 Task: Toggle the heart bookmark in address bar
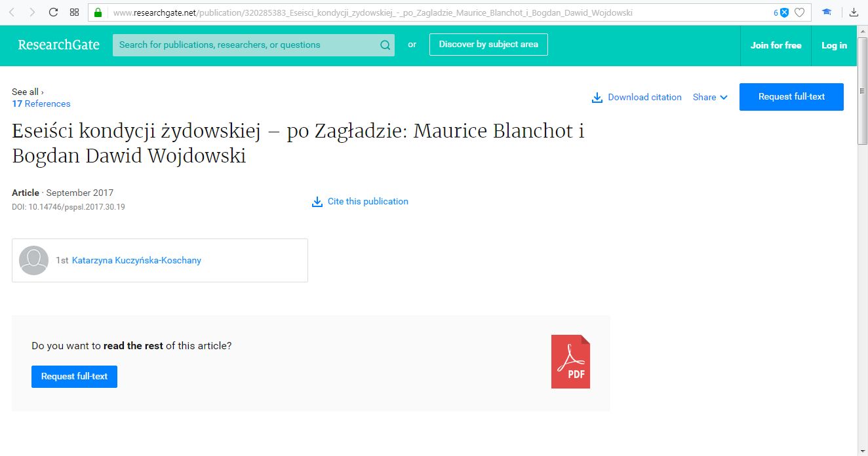[799, 12]
